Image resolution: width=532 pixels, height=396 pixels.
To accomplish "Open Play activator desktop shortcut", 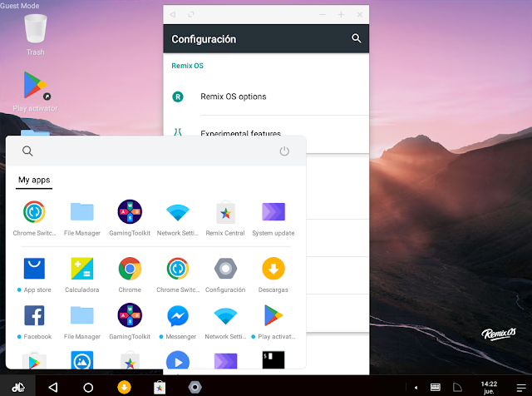I will 35,92.
